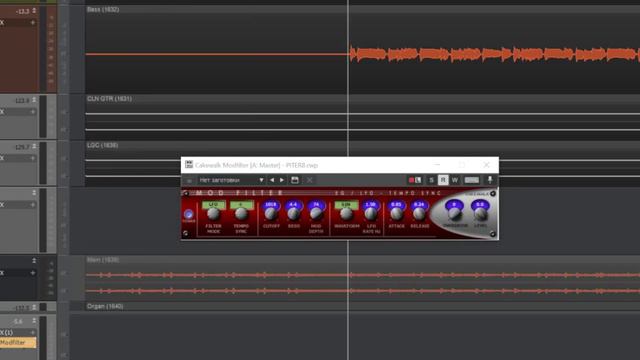This screenshot has height=360, width=640.
Task: Click the Bass track volume stepper
Action: point(34,11)
